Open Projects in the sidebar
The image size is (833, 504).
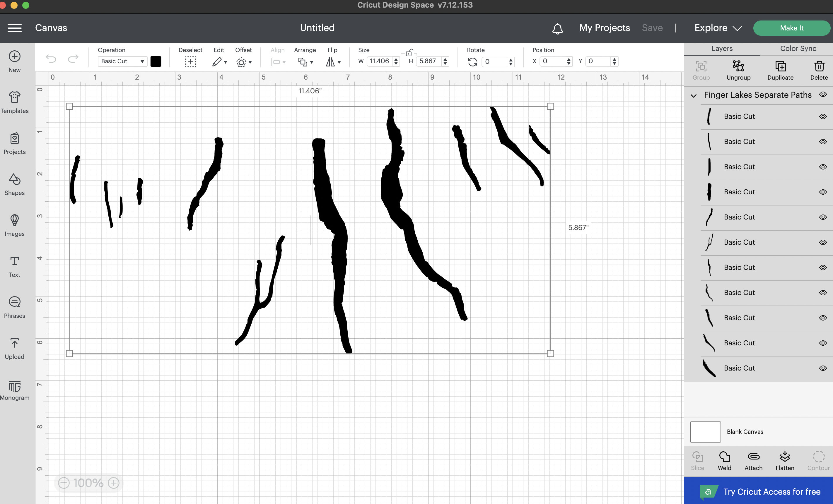coord(15,144)
